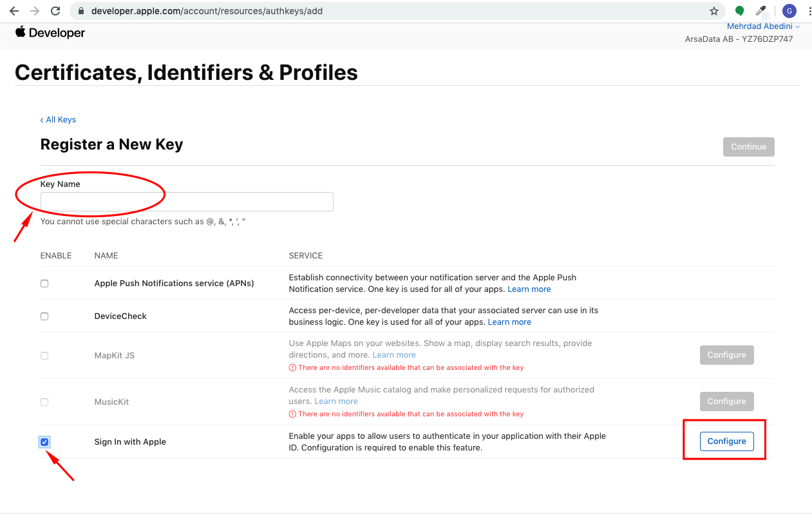Go back via All Keys link
The image size is (812, 522).
pyautogui.click(x=58, y=120)
